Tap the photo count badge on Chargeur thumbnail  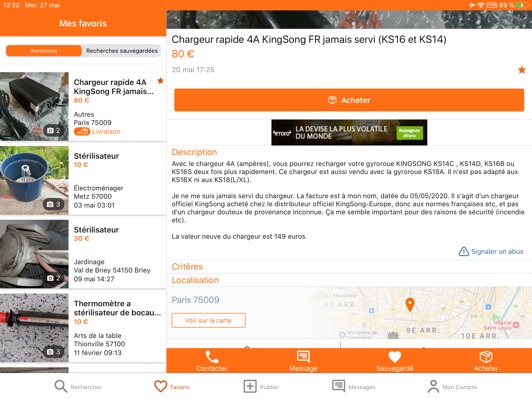coord(54,130)
